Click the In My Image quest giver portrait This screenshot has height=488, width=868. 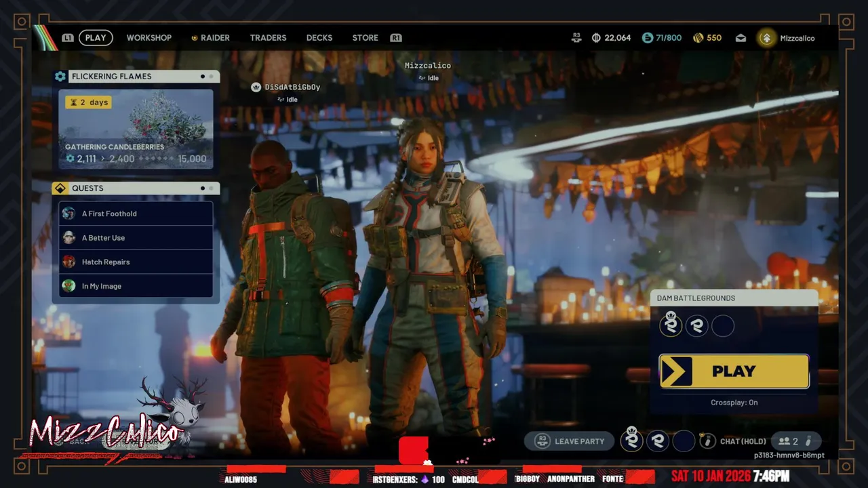[x=68, y=286]
